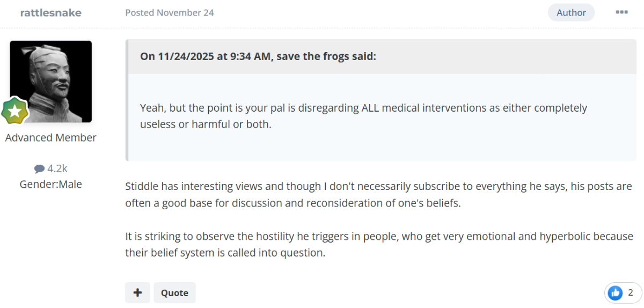The width and height of the screenshot is (644, 308).
Task: Click the Posted November 24 timestamp
Action: (x=169, y=12)
